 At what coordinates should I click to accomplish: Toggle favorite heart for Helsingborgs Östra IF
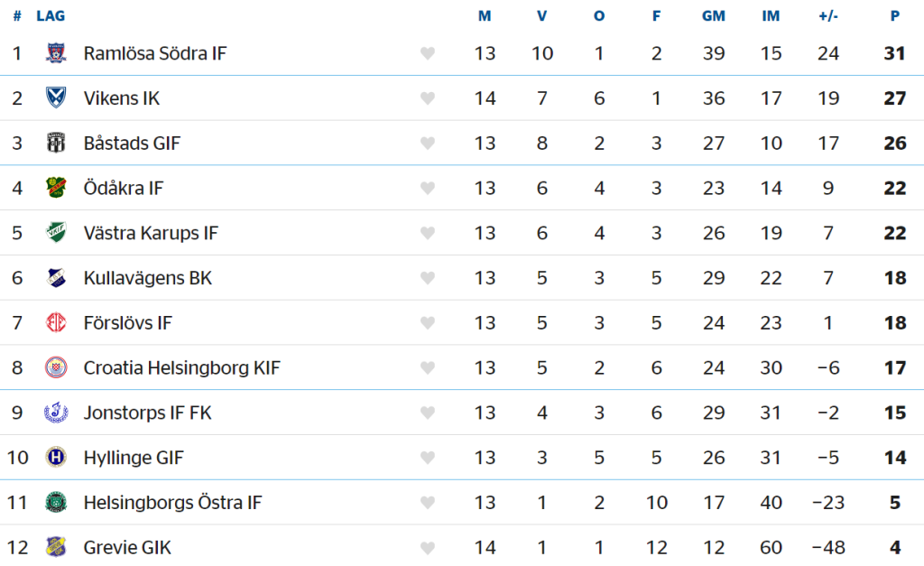[428, 503]
